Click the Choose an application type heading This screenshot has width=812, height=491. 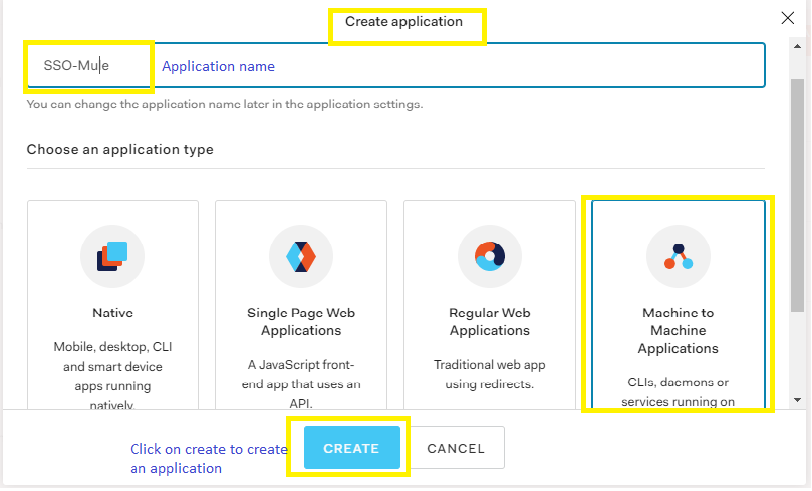pos(120,150)
